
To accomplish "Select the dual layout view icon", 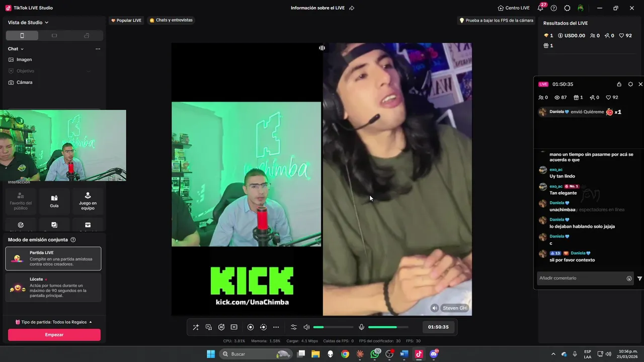I will pyautogui.click(x=87, y=36).
